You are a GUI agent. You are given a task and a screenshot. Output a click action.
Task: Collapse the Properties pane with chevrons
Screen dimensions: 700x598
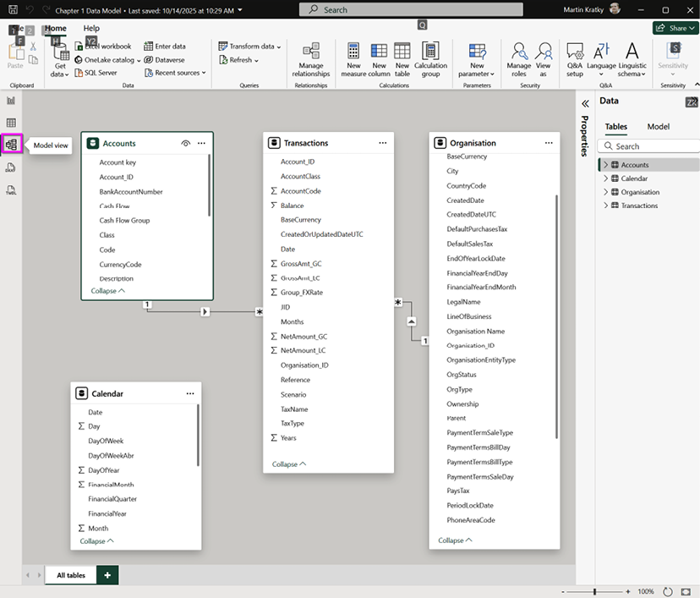(x=585, y=103)
